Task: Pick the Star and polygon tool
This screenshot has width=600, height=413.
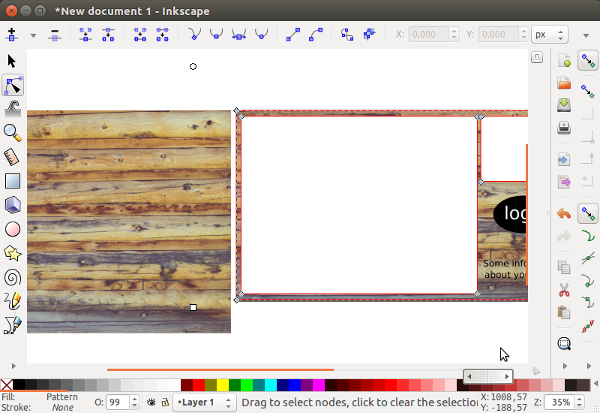Action: (13, 253)
